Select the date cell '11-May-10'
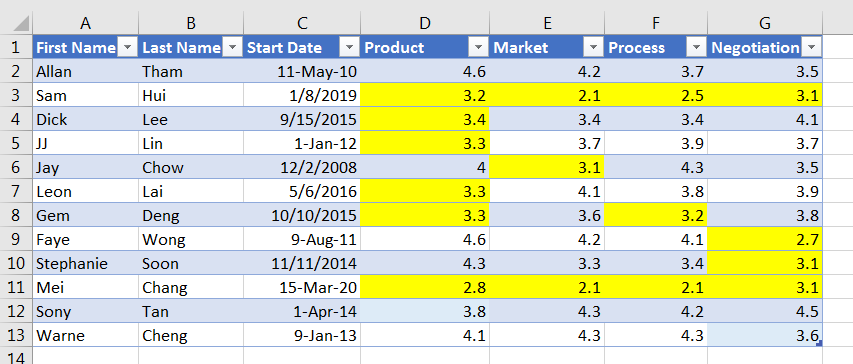The width and height of the screenshot is (853, 364). pos(302,71)
